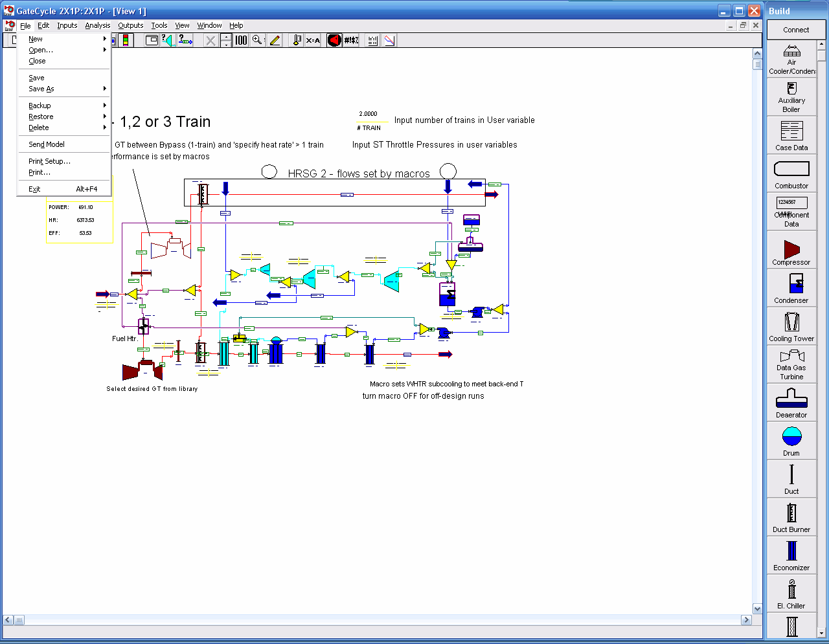Click the X=A variables toolbar icon
The image size is (829, 644).
(313, 40)
